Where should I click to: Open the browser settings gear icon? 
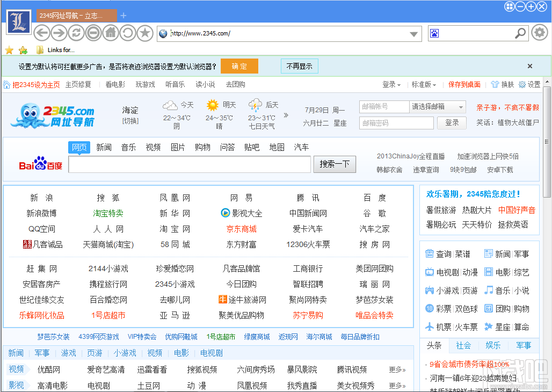coord(539,33)
